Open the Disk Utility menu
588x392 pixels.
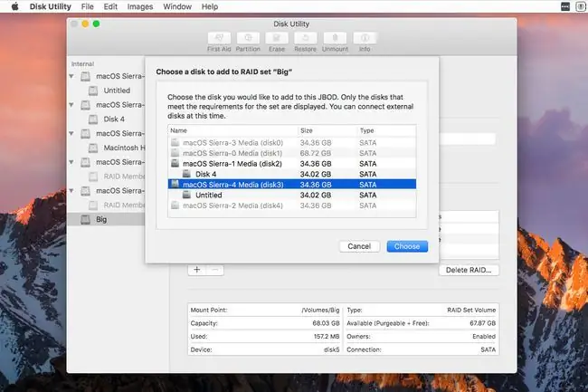[x=51, y=6]
